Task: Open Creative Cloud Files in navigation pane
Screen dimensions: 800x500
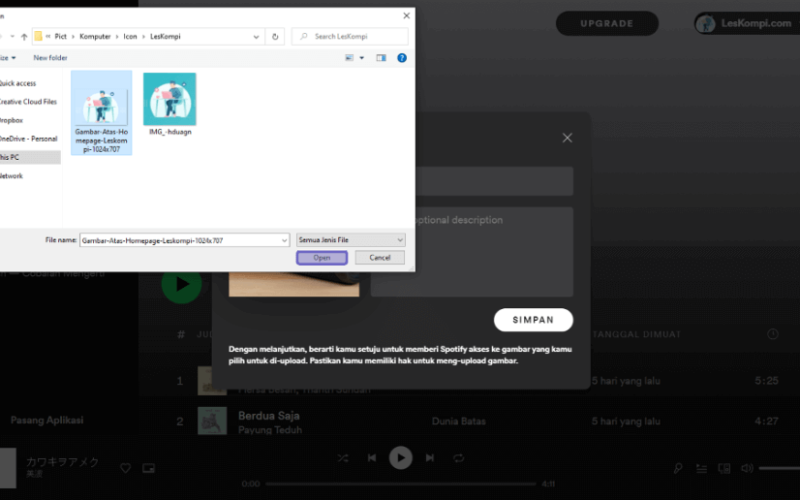Action: coord(28,102)
